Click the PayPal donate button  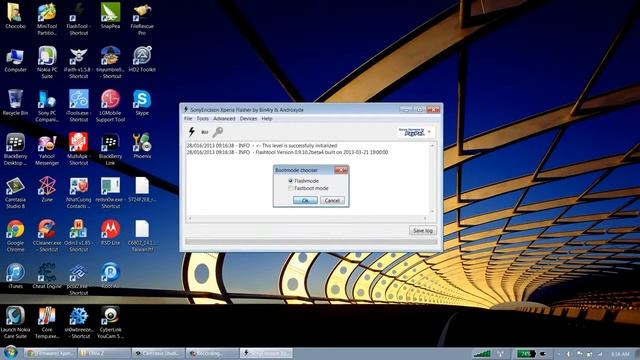click(411, 132)
